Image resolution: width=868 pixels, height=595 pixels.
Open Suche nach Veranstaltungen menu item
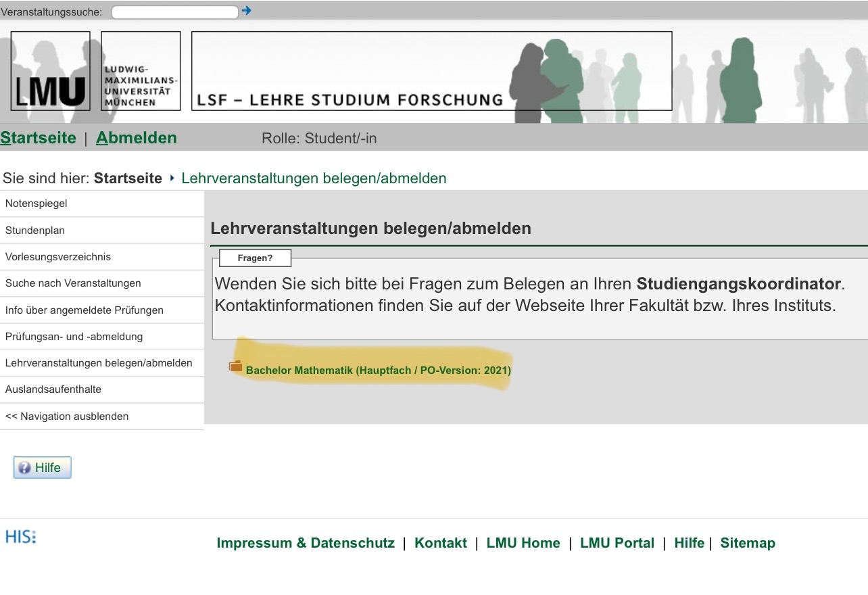point(73,283)
